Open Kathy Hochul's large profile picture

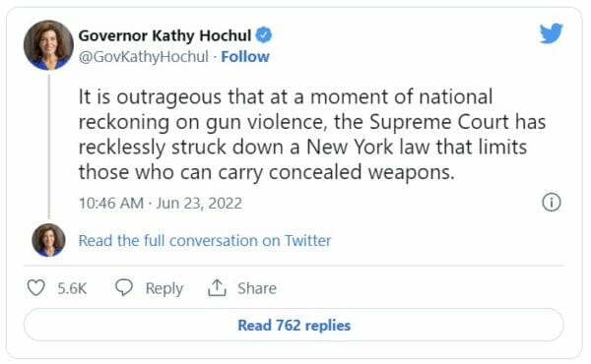tap(48, 45)
